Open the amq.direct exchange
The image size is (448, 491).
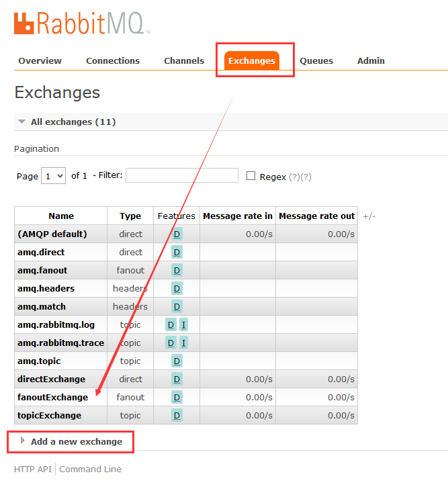(41, 253)
